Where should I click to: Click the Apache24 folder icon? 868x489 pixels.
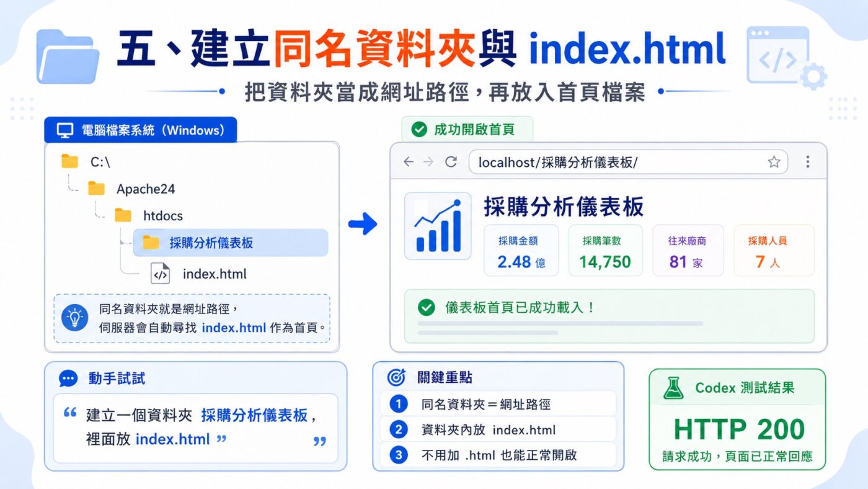(96, 188)
